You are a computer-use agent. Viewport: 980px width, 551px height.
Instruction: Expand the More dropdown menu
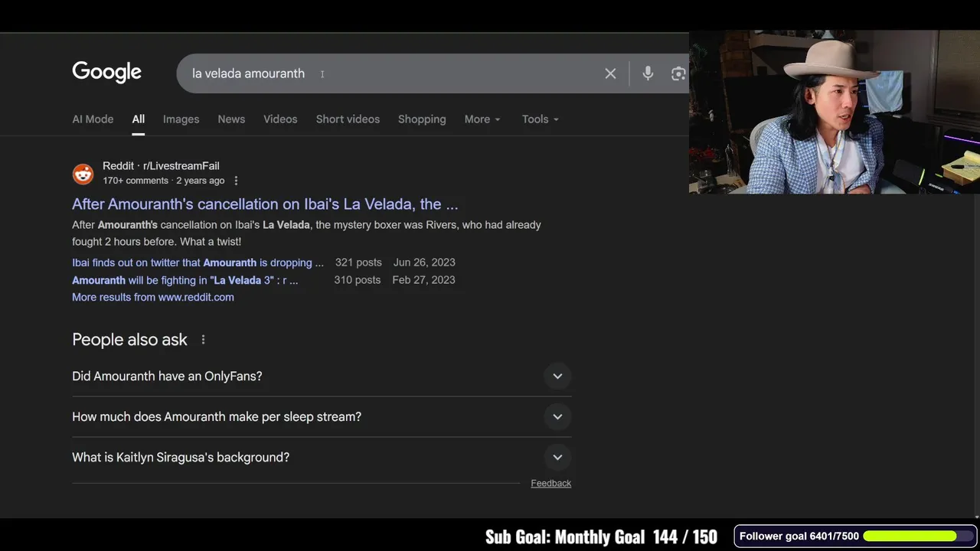(482, 119)
